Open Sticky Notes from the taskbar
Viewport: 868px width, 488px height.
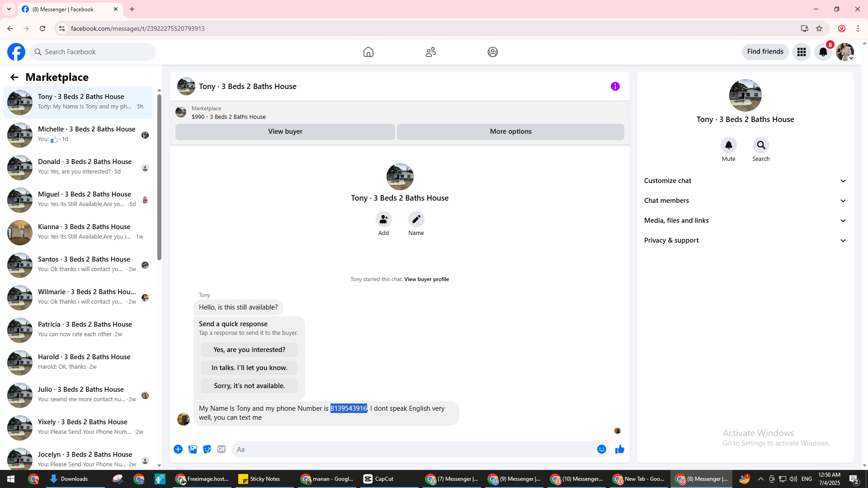point(260,479)
